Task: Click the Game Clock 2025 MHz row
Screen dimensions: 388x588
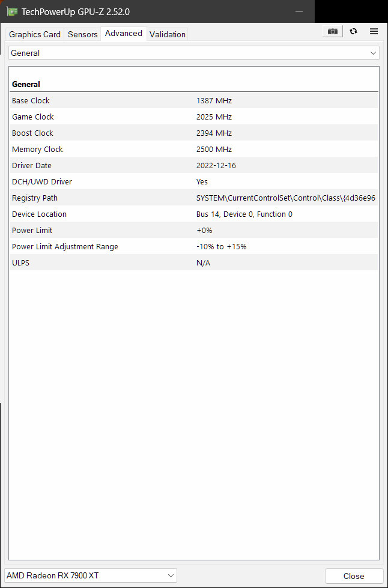Action: 194,117
